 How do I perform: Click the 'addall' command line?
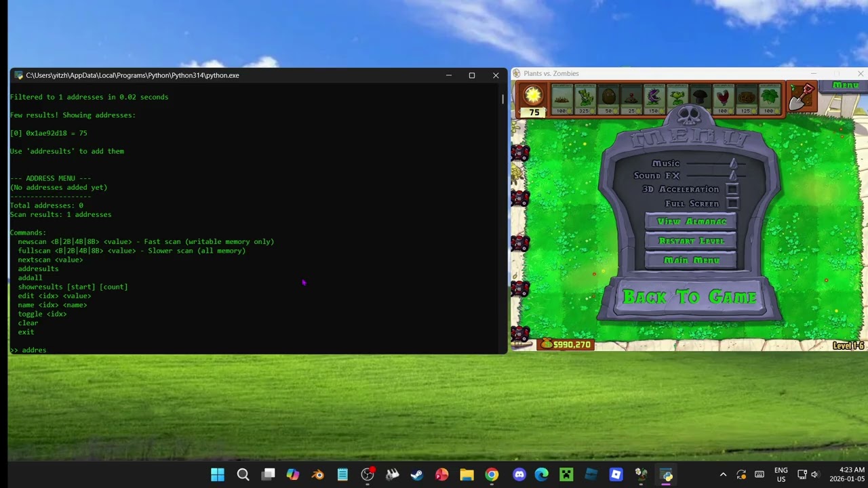coord(30,278)
